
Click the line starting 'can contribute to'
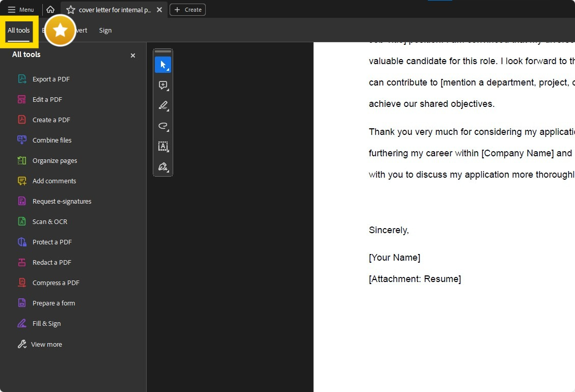pyautogui.click(x=472, y=82)
